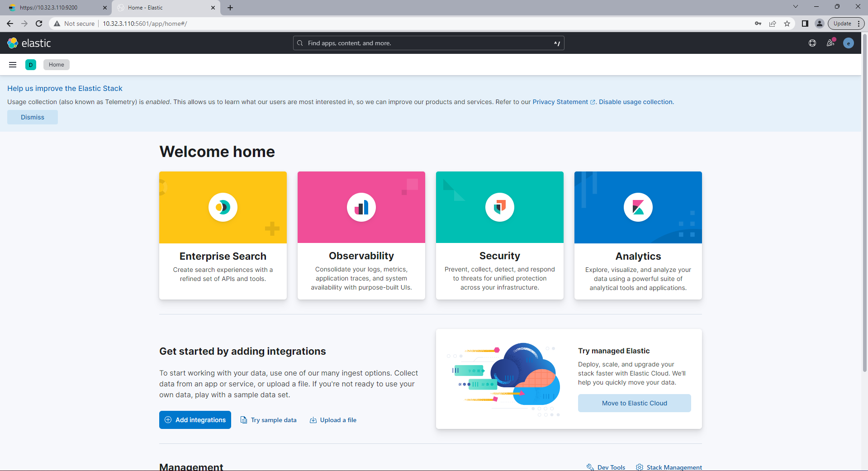Screen dimensions: 868x471
Task: Reload the page with refresh icon
Action: point(39,24)
